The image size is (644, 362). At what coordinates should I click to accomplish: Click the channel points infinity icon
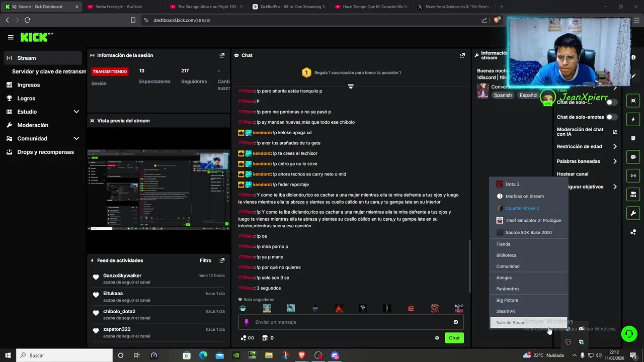[248, 338]
